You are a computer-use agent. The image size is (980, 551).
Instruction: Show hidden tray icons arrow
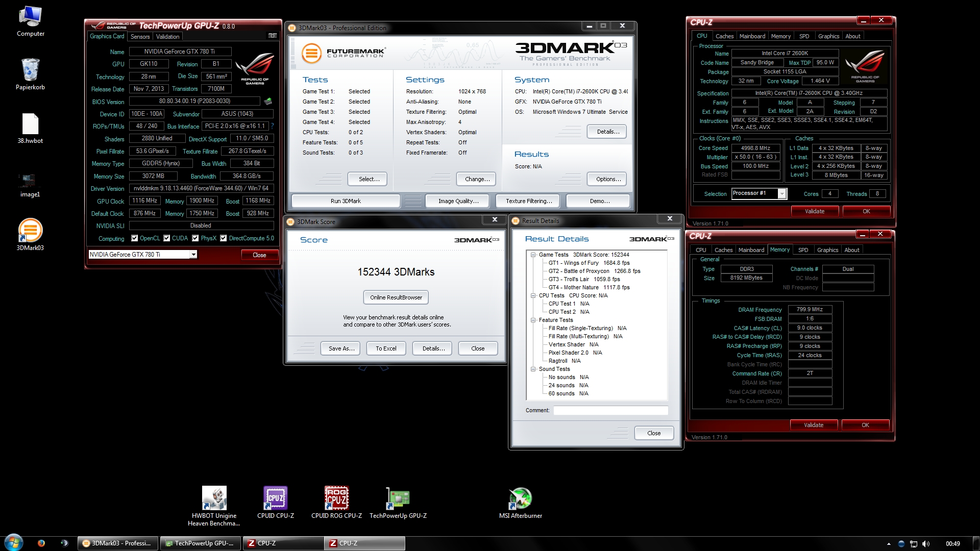889,544
